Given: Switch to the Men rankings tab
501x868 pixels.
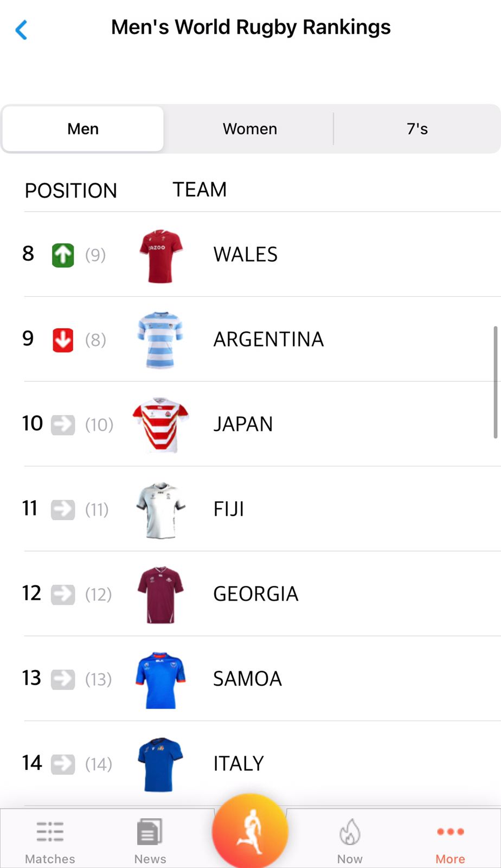Looking at the screenshot, I should (83, 129).
